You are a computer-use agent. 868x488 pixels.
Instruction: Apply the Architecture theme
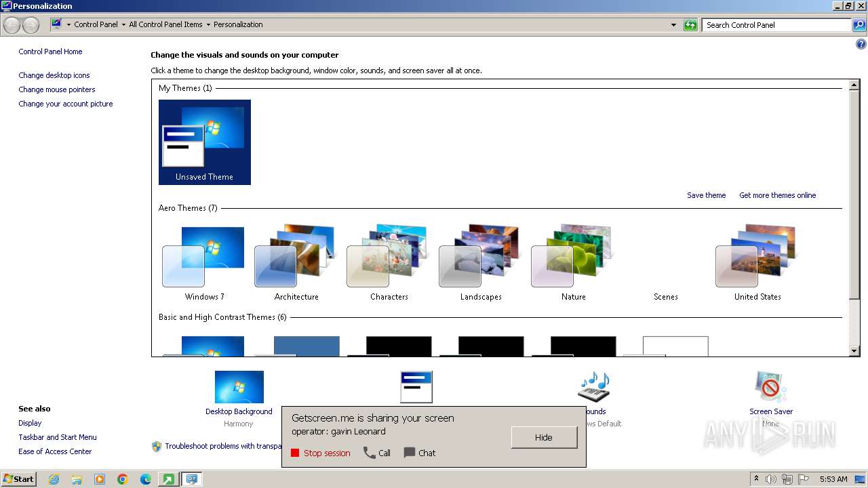296,263
